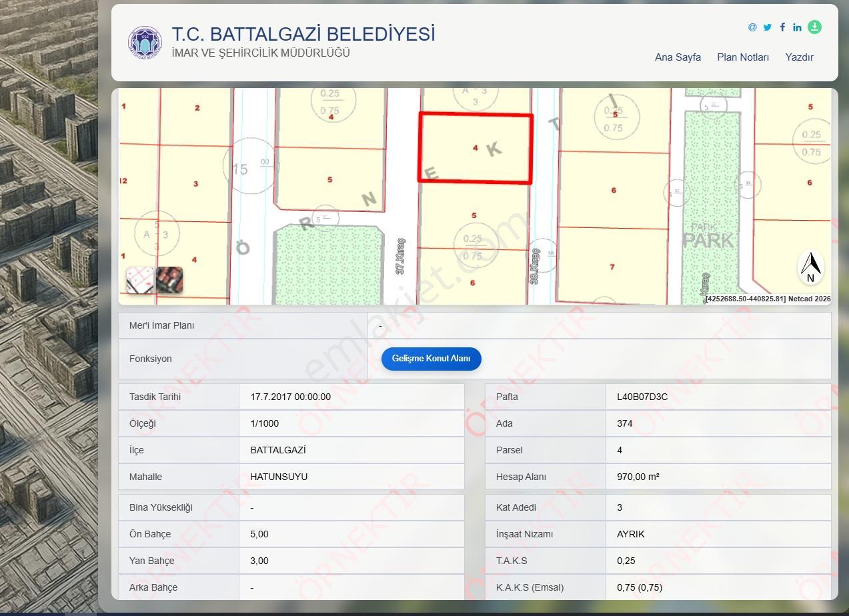Select the red-outlined parcel 4 on map
Screen dimensions: 849x616
pos(476,148)
